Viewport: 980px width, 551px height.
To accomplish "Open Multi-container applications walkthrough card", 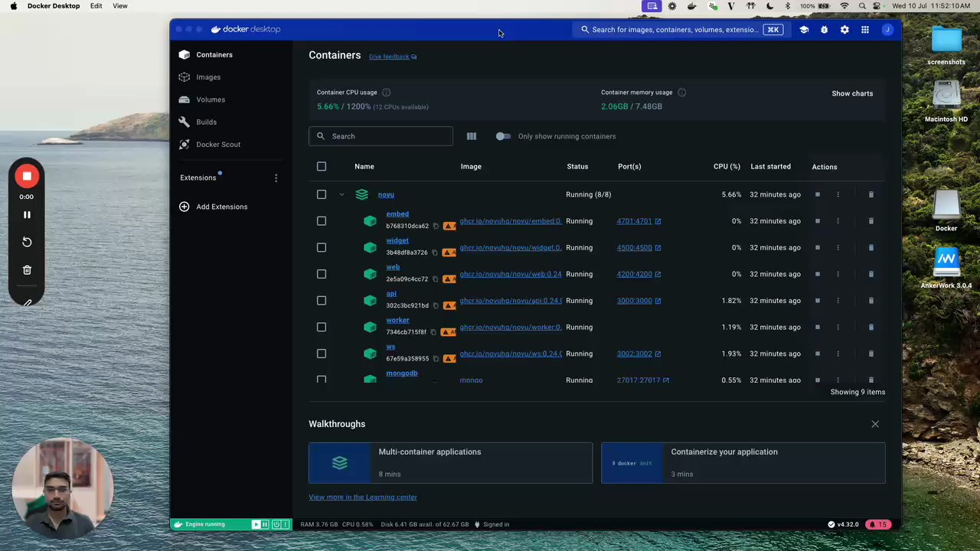I will [450, 463].
